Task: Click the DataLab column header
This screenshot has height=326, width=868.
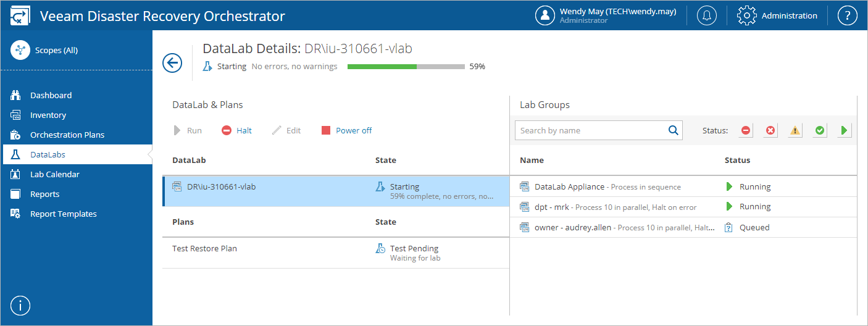Action: pyautogui.click(x=189, y=160)
